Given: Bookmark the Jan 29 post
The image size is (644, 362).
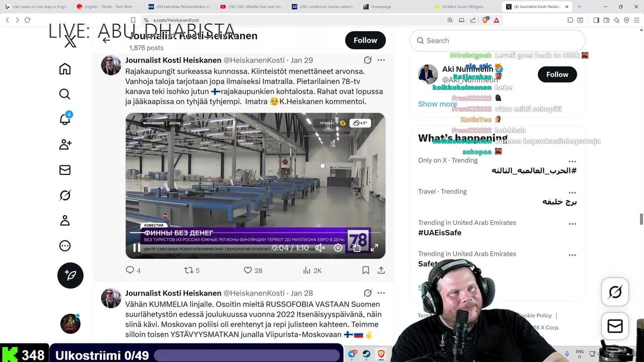Looking at the screenshot, I should [x=366, y=270].
